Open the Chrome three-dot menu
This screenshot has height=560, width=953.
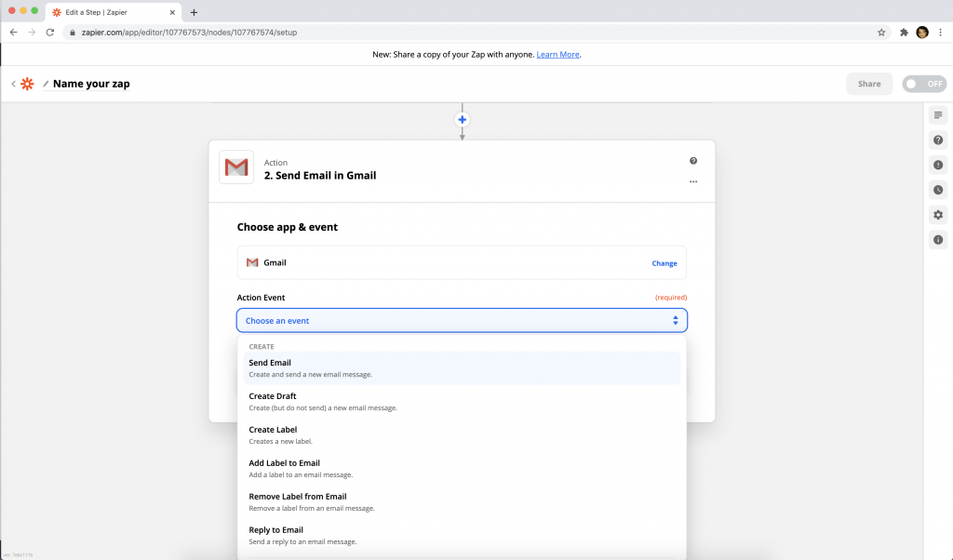(x=940, y=33)
